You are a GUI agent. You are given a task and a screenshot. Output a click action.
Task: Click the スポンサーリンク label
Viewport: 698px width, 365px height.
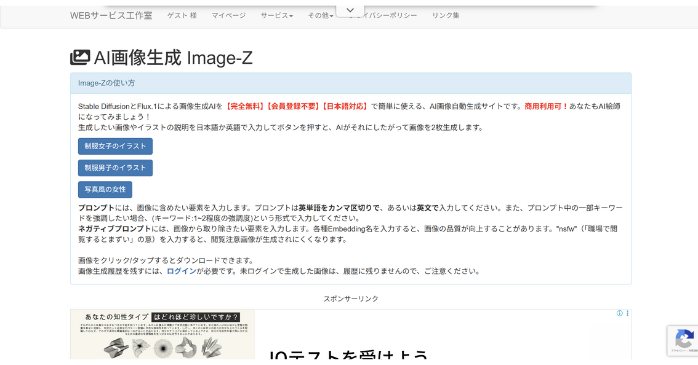point(351,299)
